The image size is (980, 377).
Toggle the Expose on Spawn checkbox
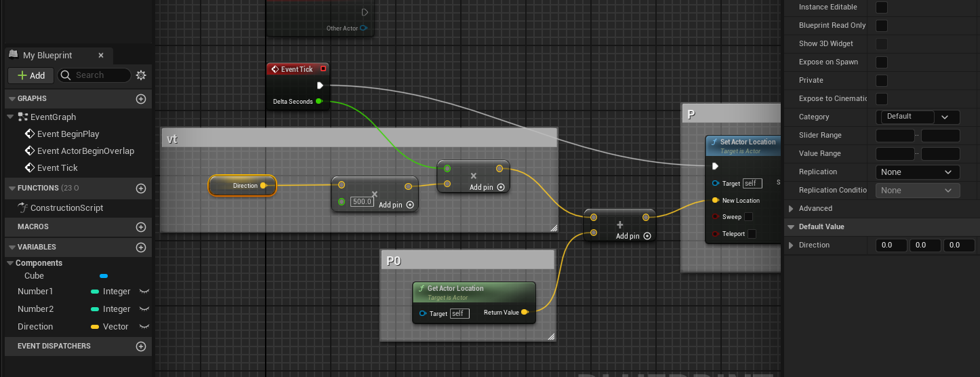(x=882, y=62)
